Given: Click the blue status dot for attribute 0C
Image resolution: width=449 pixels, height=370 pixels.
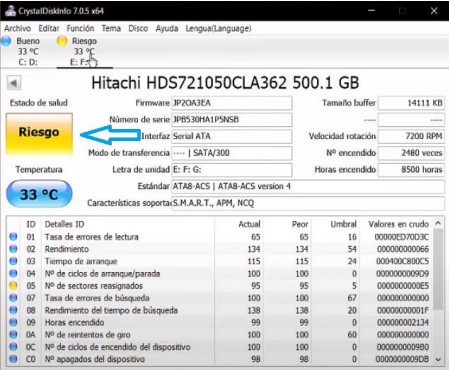Looking at the screenshot, I should [13, 347].
